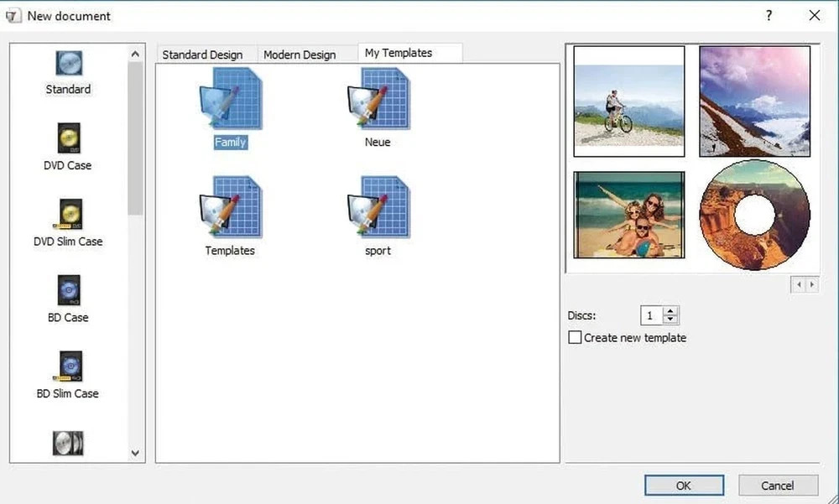
Task: Choose the BD Slim Case icon
Action: (68, 366)
